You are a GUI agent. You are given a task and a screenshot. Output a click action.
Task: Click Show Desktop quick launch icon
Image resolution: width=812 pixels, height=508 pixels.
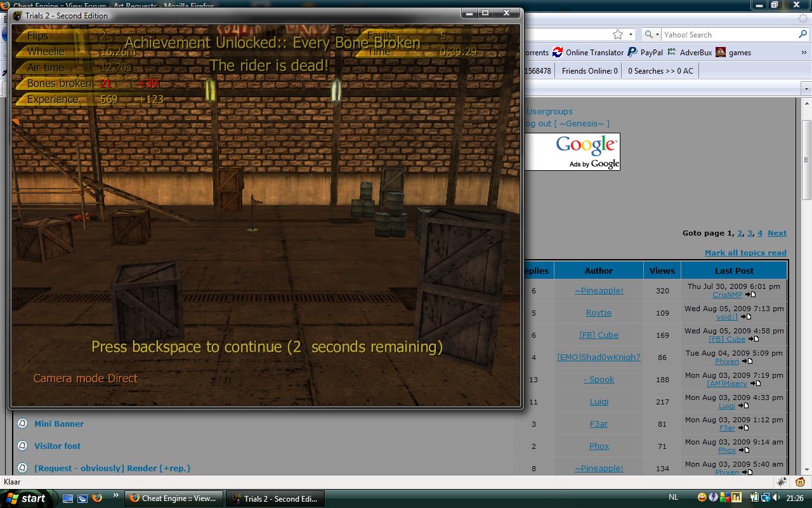coord(68,498)
